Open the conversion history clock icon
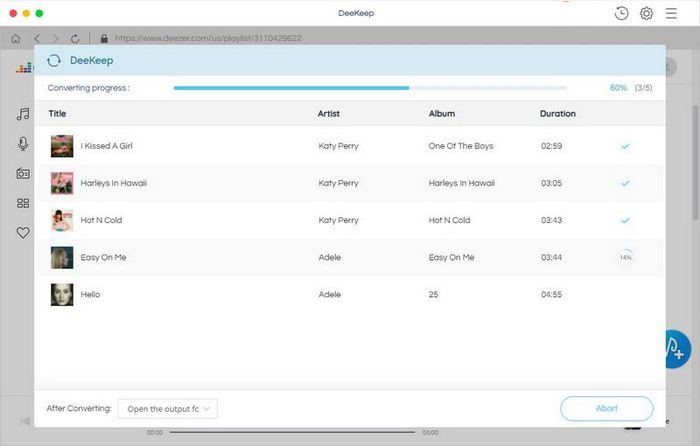 (x=621, y=13)
